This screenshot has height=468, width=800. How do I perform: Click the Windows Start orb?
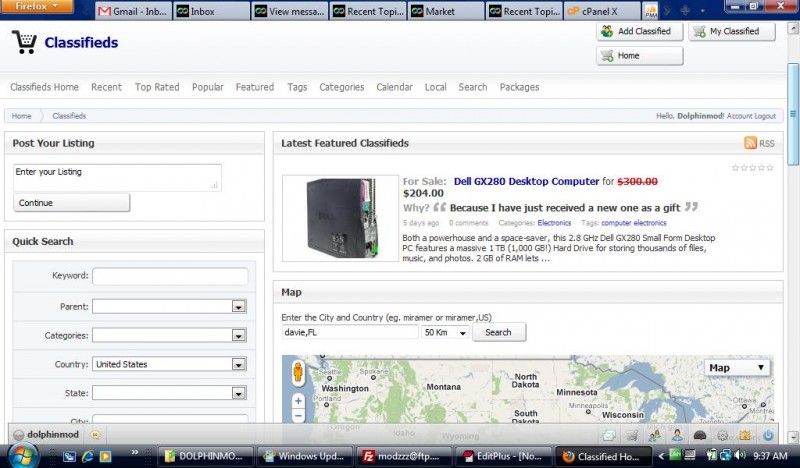(22, 456)
